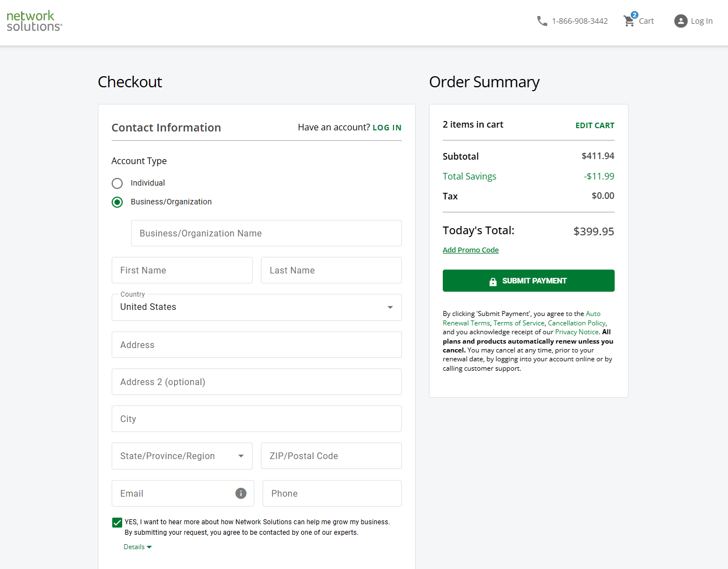The image size is (728, 569).
Task: Open the Terms of Service link
Action: tap(518, 323)
